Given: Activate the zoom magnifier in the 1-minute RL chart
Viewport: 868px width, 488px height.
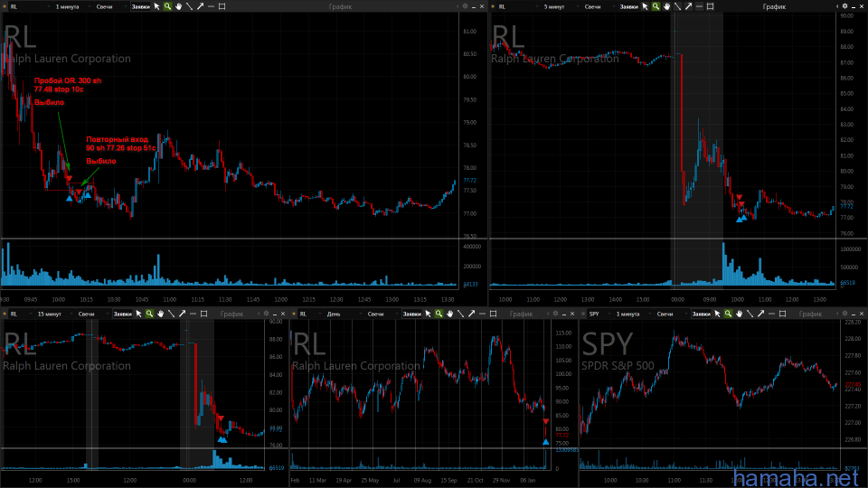Looking at the screenshot, I should (168, 6).
